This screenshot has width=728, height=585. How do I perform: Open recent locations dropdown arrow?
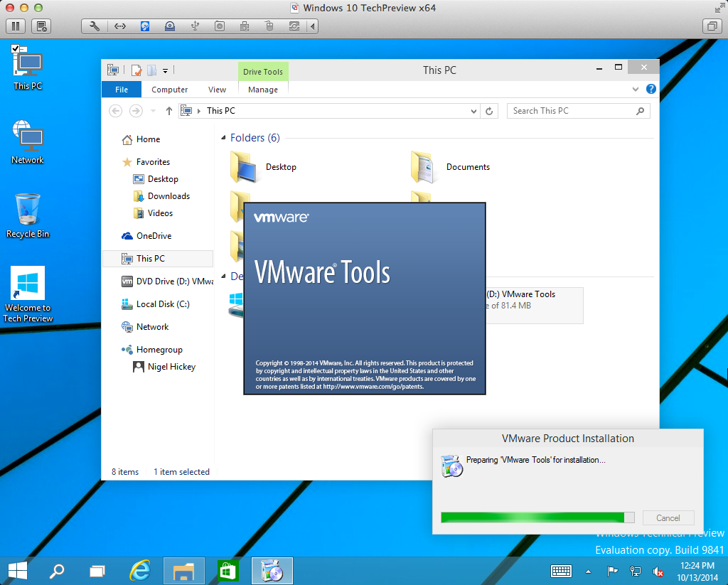[x=154, y=111]
